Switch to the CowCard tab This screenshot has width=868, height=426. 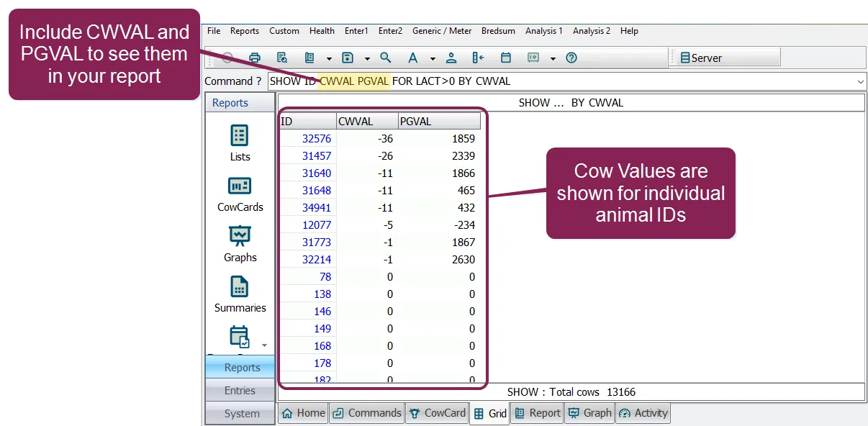(437, 413)
